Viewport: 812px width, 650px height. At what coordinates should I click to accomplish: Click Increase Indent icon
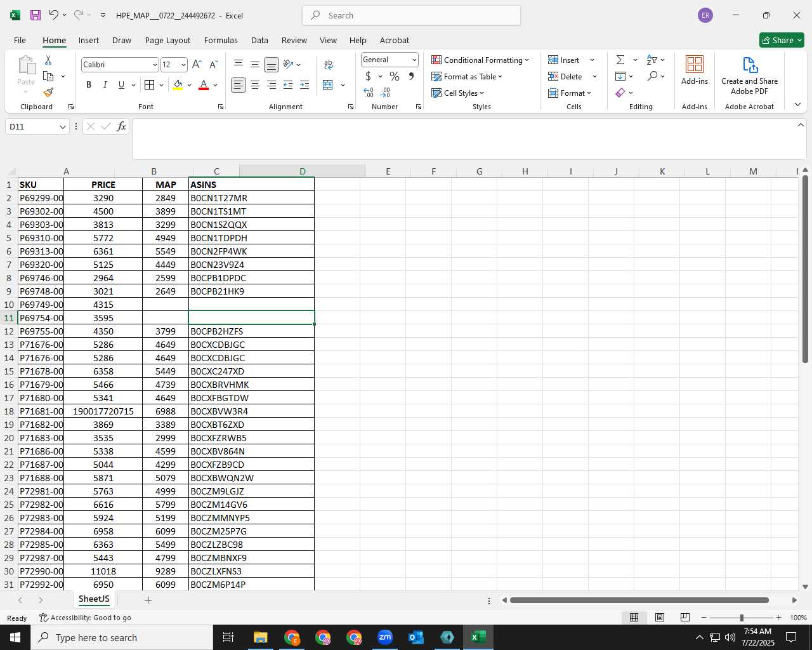[304, 85]
